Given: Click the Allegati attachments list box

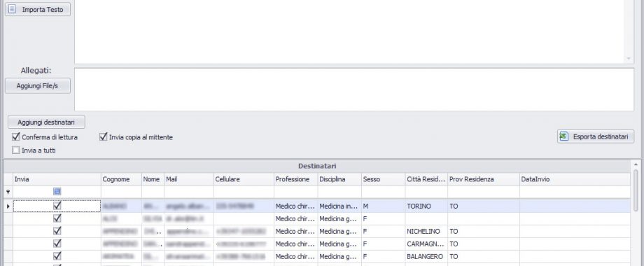Looking at the screenshot, I should [354, 89].
